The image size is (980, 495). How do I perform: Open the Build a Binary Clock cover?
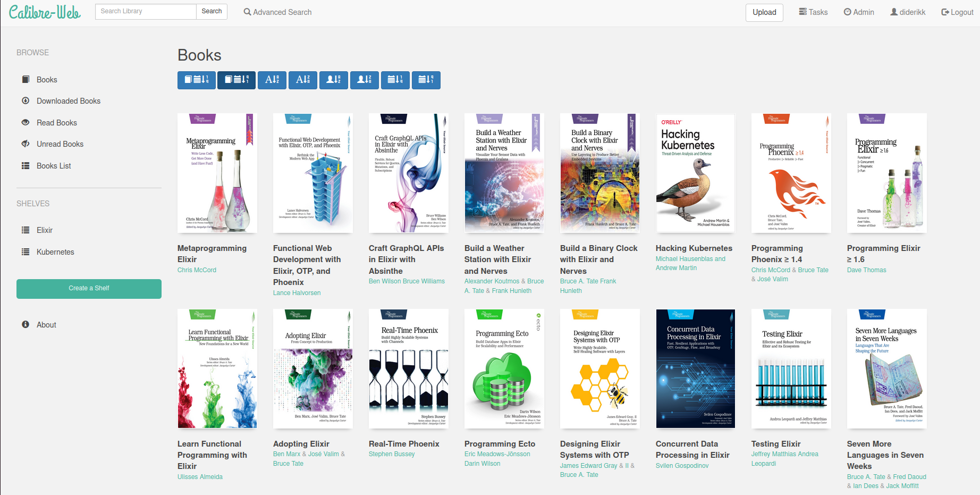[600, 173]
